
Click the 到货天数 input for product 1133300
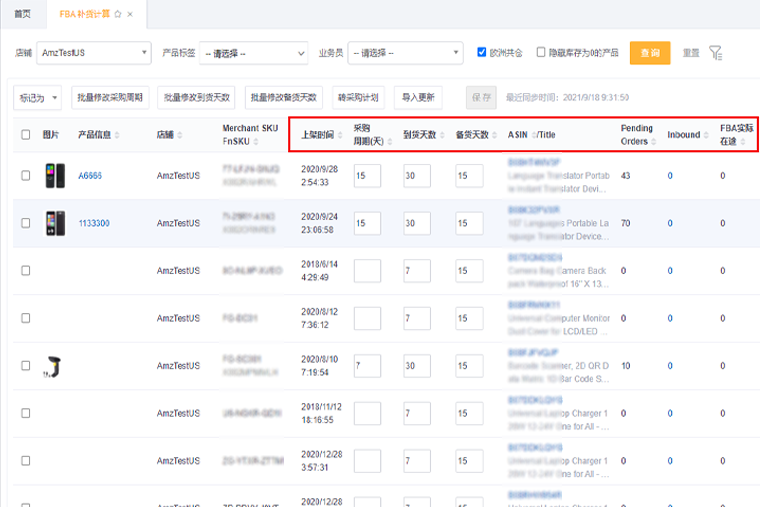416,223
